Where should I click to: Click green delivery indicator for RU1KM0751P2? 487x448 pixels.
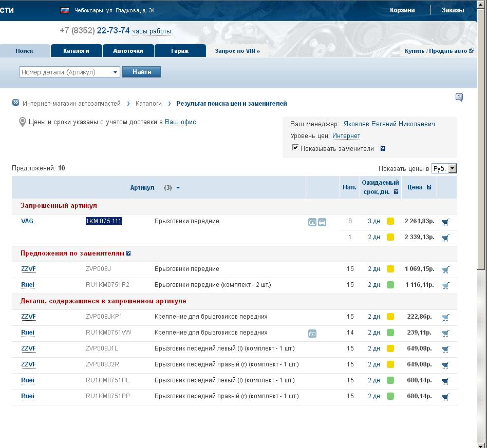tap(390, 285)
